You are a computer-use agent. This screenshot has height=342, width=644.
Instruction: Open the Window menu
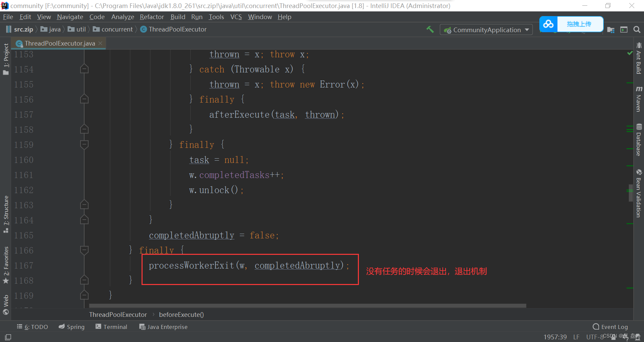coord(260,17)
